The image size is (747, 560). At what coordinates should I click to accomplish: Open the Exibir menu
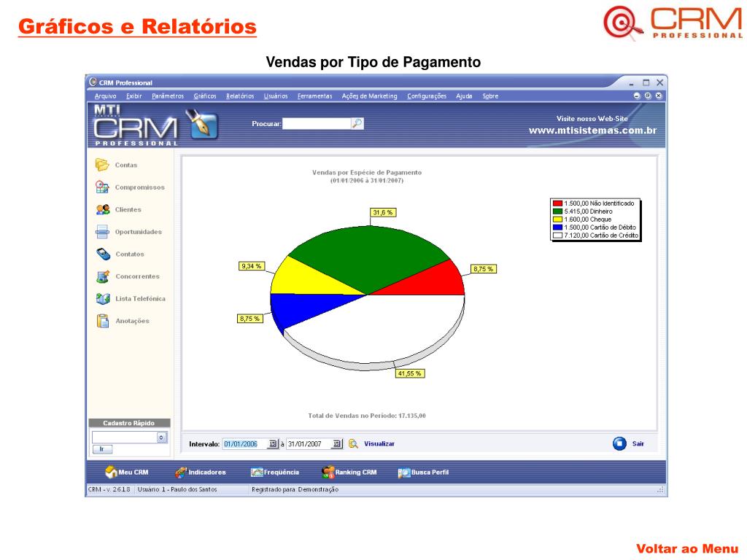pos(134,96)
